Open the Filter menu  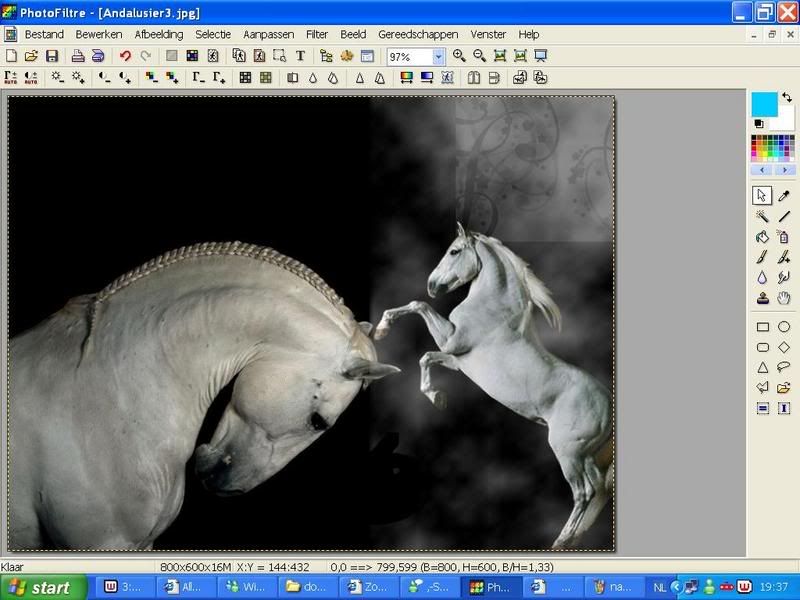coord(317,34)
